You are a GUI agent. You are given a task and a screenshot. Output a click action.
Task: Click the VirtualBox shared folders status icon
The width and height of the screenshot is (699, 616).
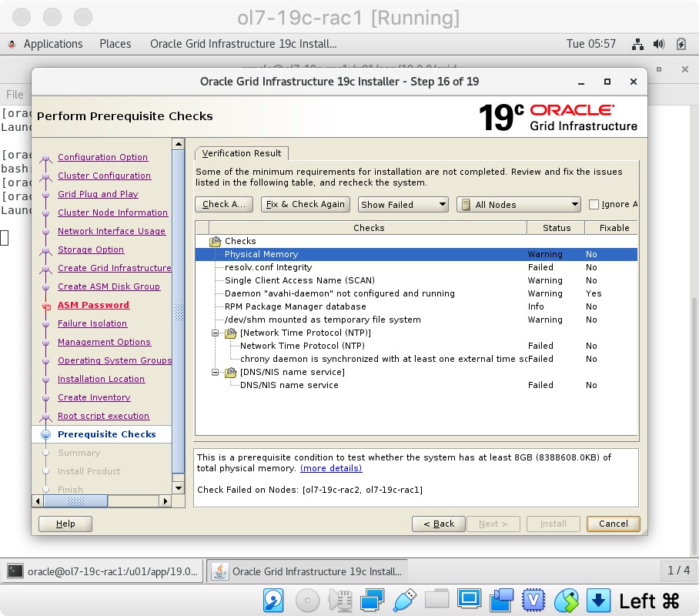pos(437,599)
